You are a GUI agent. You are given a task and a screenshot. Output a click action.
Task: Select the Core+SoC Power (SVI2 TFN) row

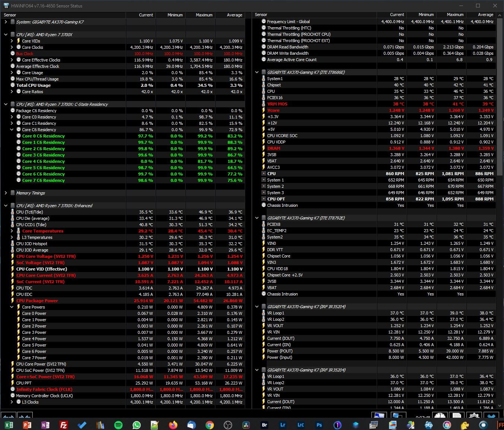(x=123, y=377)
